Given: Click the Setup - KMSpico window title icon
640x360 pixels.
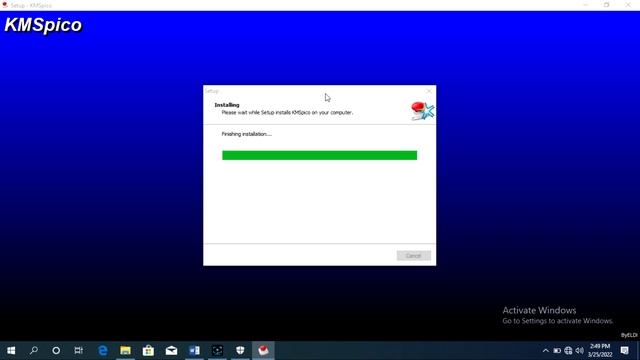Looking at the screenshot, I should [5, 5].
